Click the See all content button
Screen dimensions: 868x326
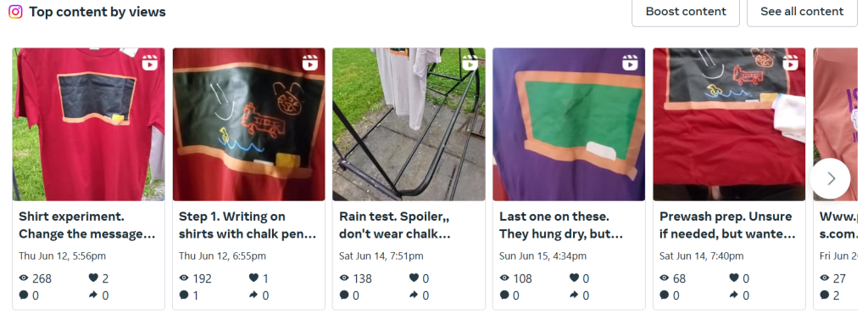[x=802, y=12]
